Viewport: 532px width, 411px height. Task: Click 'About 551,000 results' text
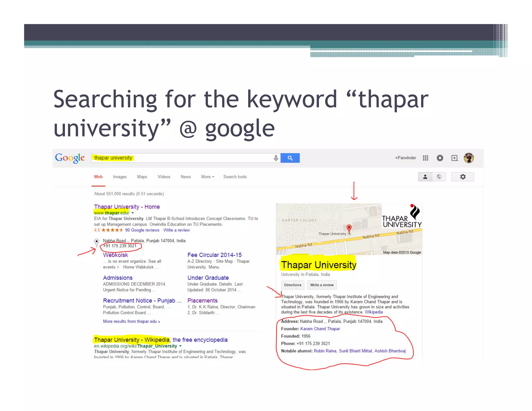pyautogui.click(x=129, y=194)
